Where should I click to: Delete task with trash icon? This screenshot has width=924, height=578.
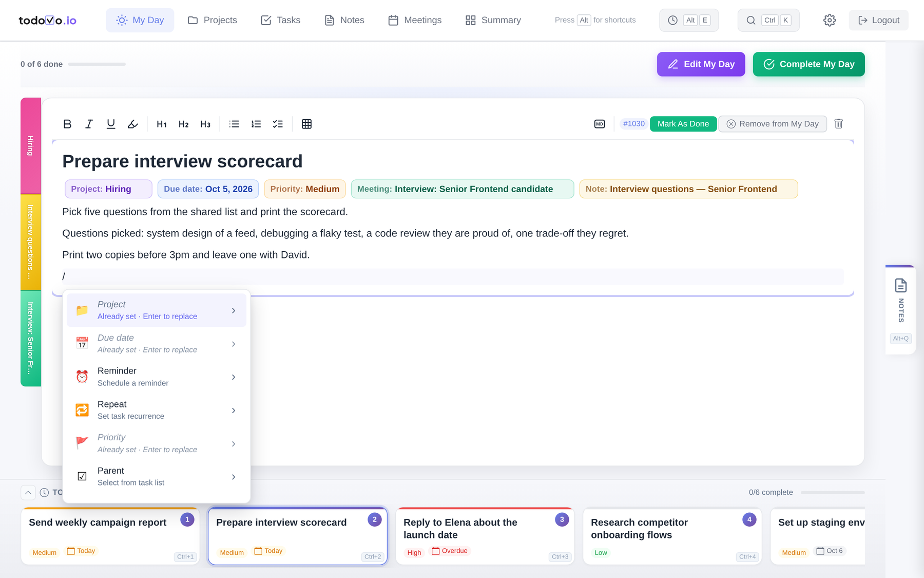(839, 124)
